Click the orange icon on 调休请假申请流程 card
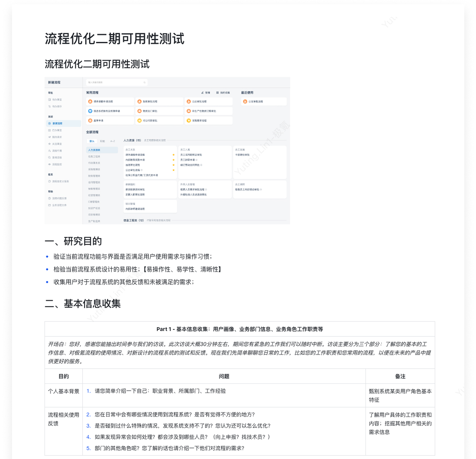 (90, 101)
